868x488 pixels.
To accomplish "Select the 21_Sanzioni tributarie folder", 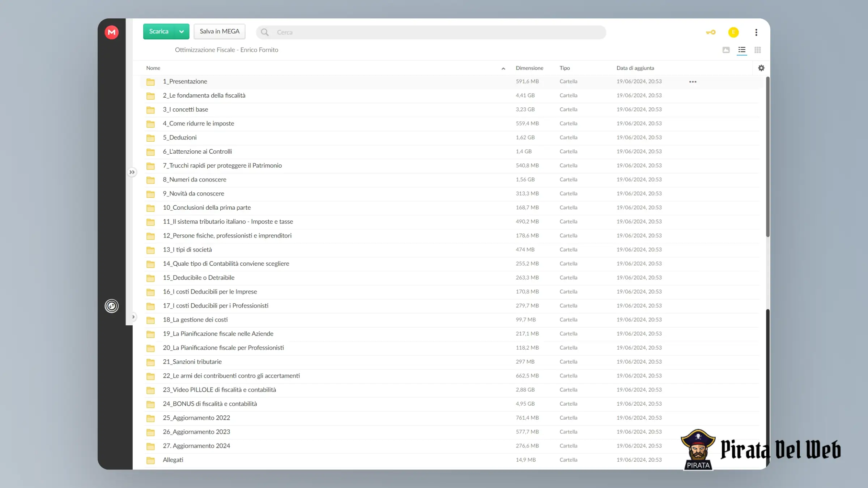I will pyautogui.click(x=192, y=361).
